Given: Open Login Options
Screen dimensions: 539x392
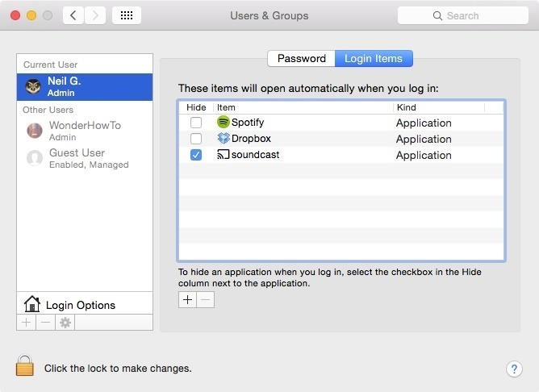Looking at the screenshot, I should [85, 303].
